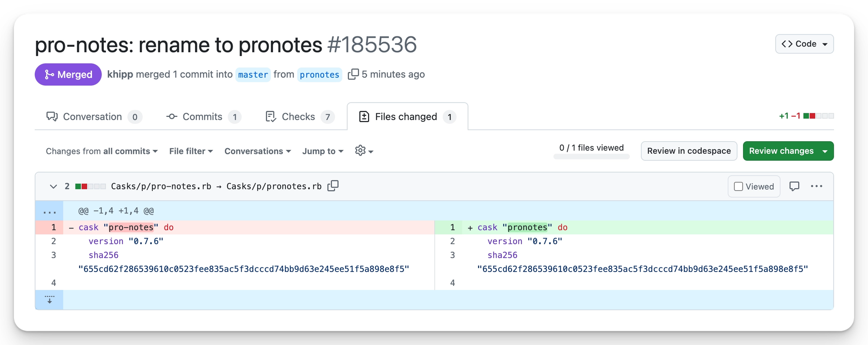Open Changes from all commits dropdown
Screen dimensions: 868x345
click(x=102, y=151)
